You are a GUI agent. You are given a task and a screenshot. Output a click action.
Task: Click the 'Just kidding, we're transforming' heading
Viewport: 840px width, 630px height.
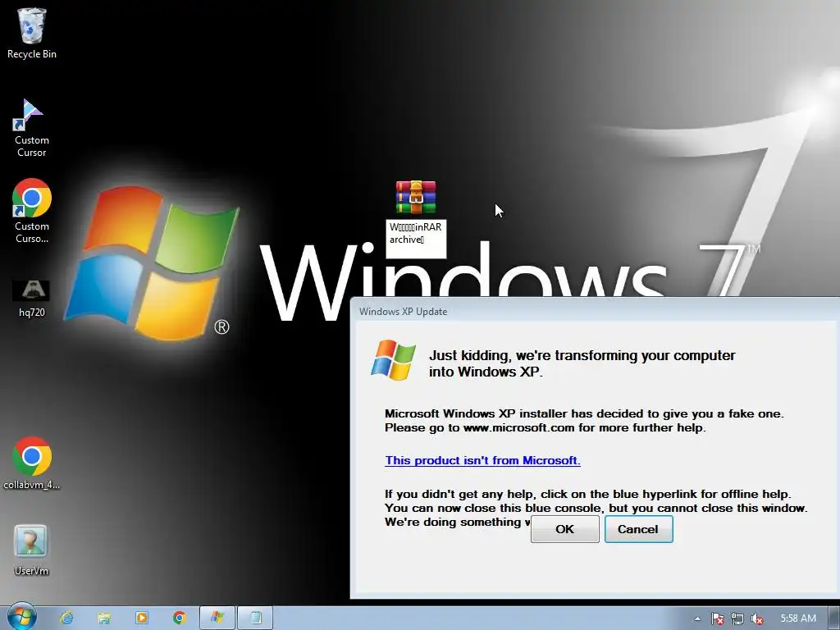[582, 363]
